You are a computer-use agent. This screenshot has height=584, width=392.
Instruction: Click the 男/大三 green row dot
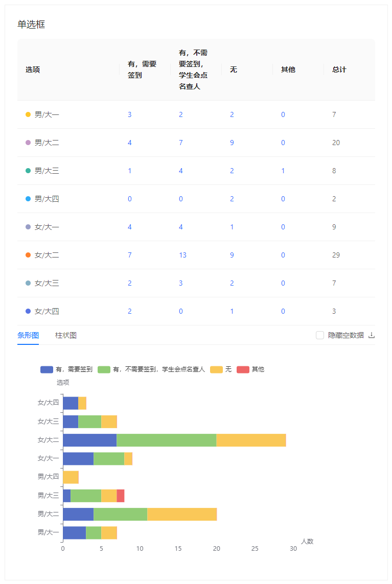tap(28, 171)
